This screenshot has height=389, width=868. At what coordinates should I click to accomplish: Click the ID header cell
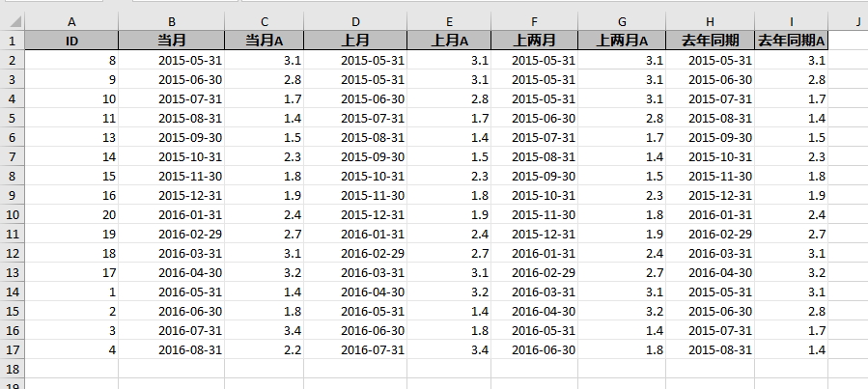click(x=71, y=41)
